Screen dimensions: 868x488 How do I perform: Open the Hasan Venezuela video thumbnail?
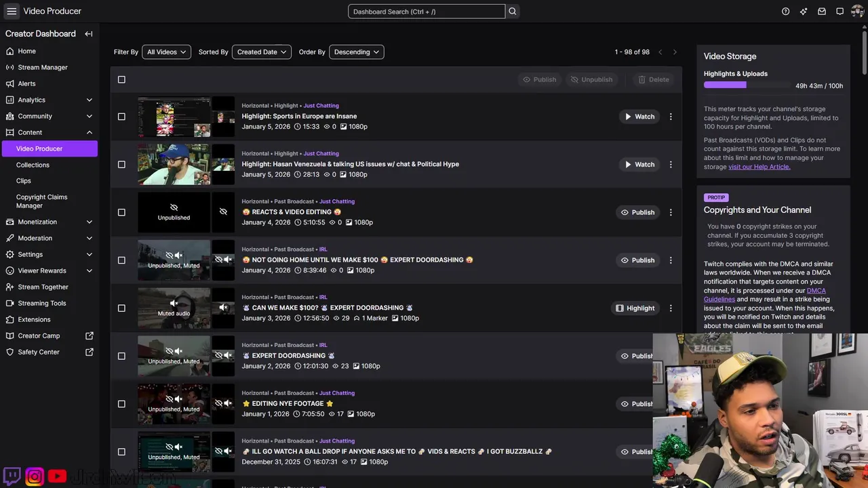174,164
